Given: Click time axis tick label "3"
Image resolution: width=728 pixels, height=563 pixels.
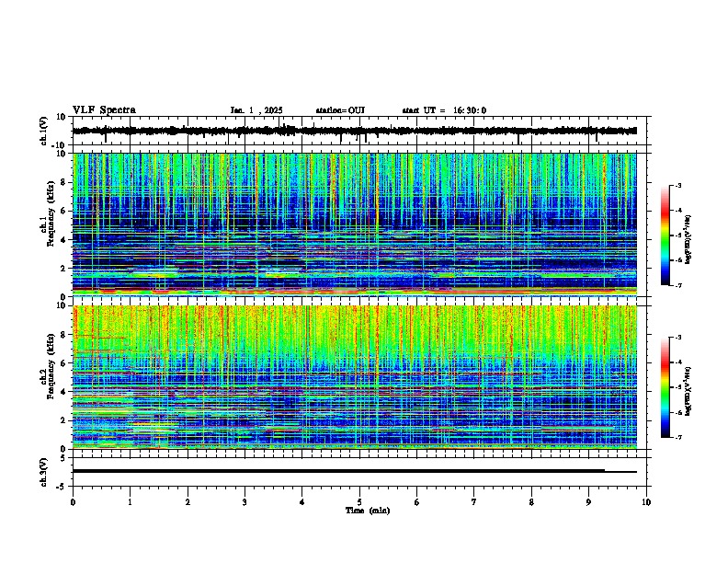Looking at the screenshot, I should 245,502.
